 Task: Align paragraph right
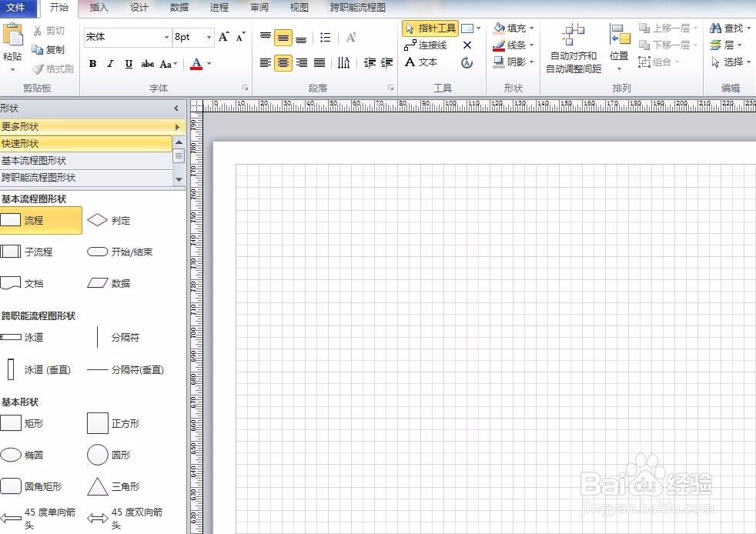point(302,62)
